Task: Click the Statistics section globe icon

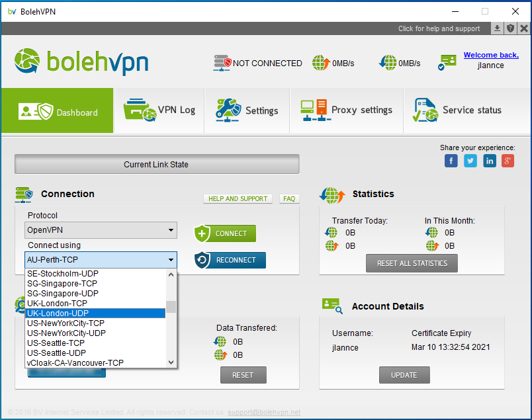Action: tap(332, 195)
